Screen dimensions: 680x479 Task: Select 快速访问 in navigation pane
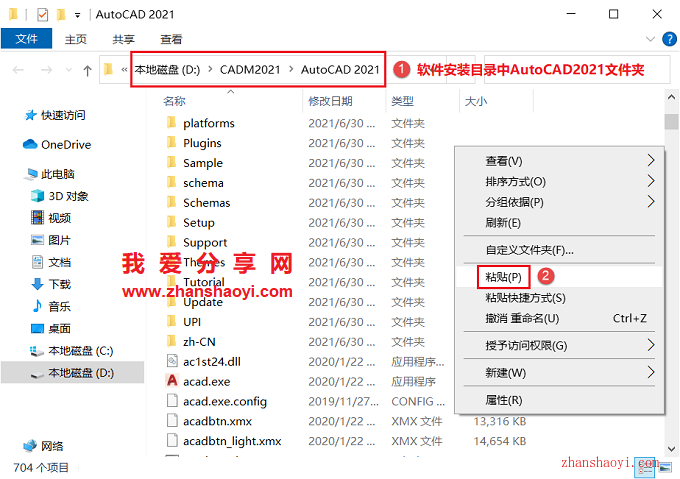(55, 115)
